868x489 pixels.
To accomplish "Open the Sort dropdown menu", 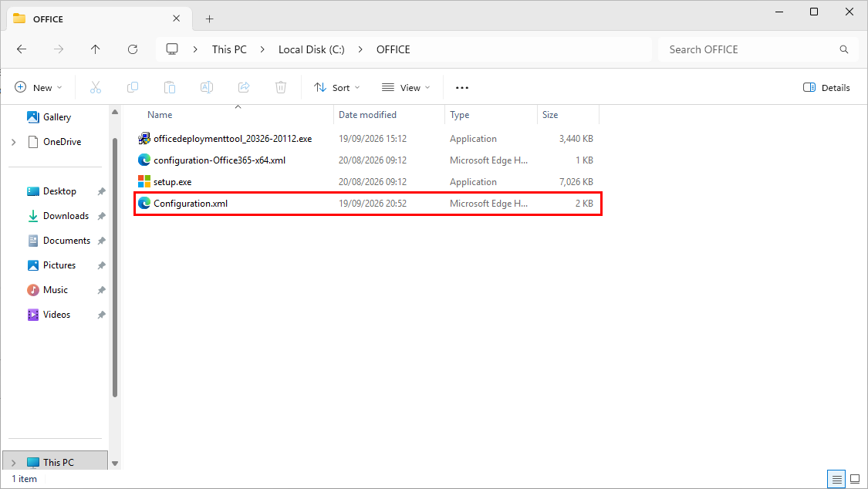I will tap(336, 87).
